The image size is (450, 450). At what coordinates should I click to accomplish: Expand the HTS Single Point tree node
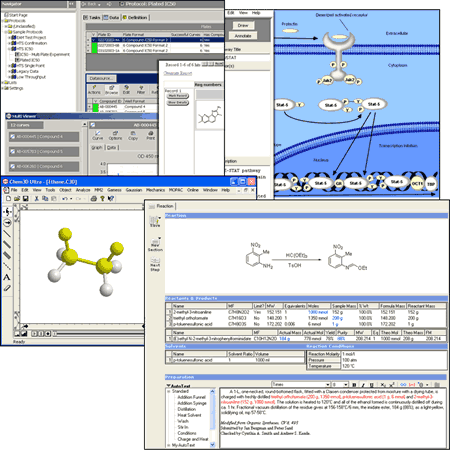coord(9,66)
